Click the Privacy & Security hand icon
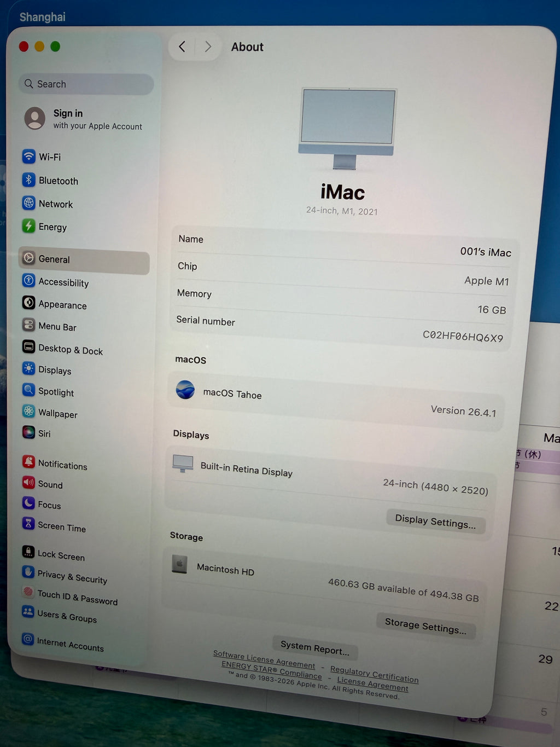 coord(28,572)
